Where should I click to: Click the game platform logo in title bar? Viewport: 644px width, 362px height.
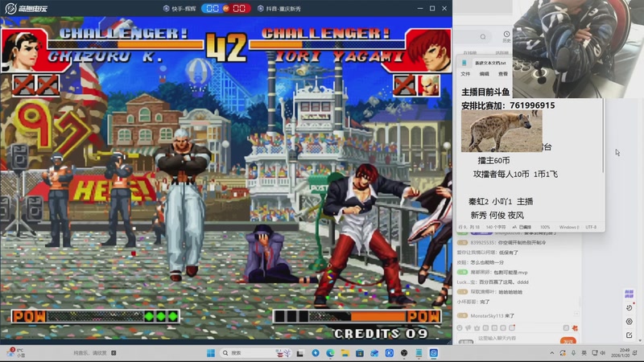coord(26,8)
